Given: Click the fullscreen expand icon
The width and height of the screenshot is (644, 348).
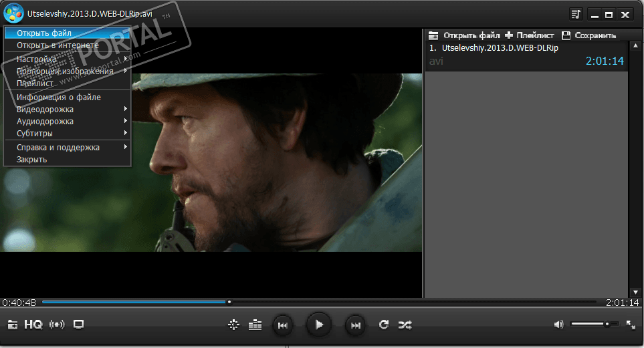Looking at the screenshot, I should coord(631,325).
